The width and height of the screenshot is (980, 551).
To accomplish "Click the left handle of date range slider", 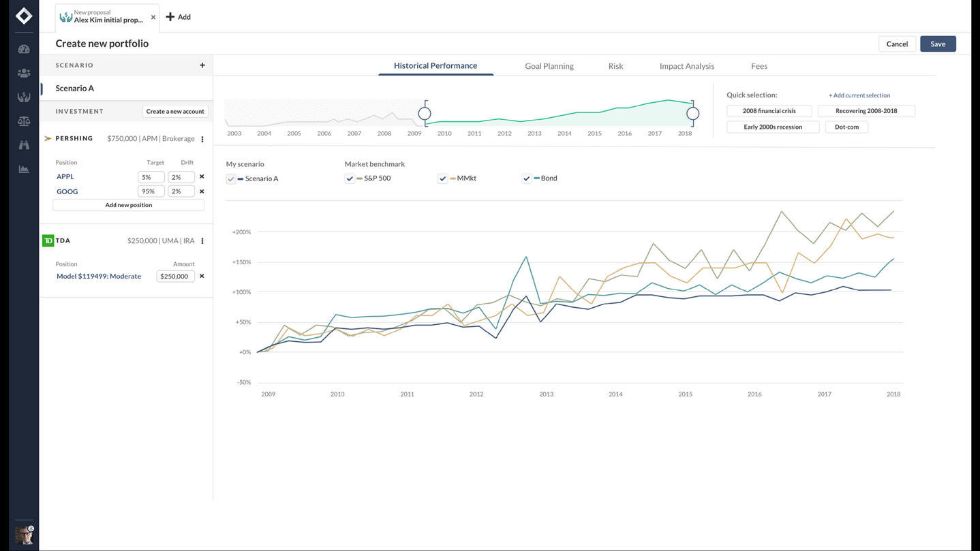I will [x=425, y=114].
